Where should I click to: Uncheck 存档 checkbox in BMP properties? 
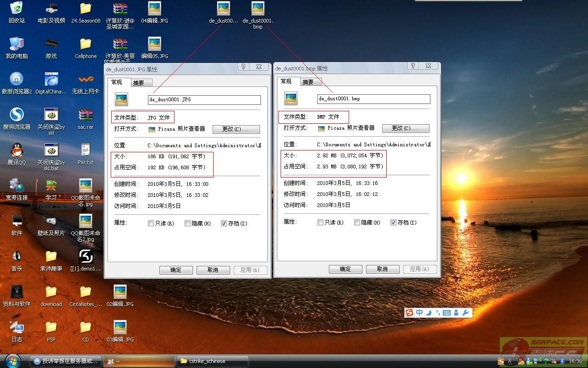click(x=393, y=223)
